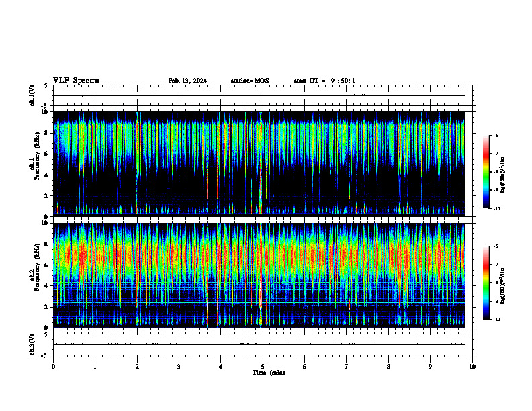Select the "Time (min)" axis title
The image size is (532, 411).
269,373
